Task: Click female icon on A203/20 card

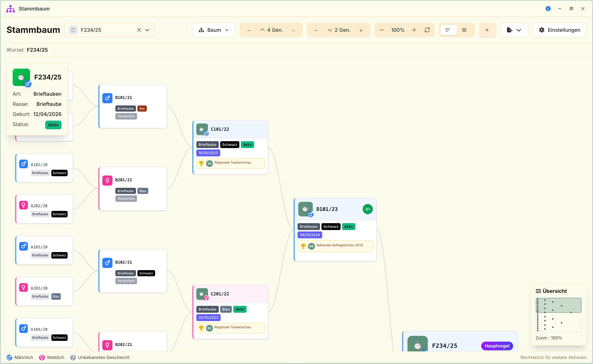Action: (x=23, y=287)
